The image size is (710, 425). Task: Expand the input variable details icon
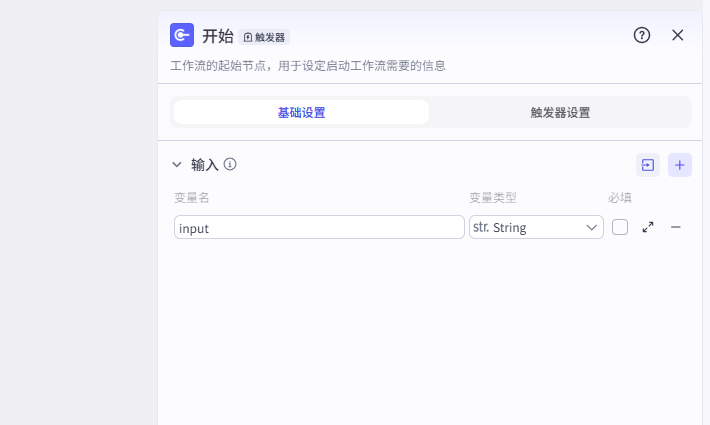(648, 227)
